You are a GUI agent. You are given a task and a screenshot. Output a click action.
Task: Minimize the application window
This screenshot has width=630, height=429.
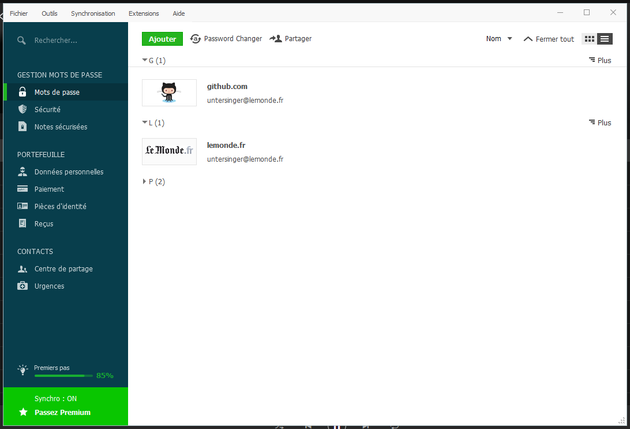coord(560,12)
